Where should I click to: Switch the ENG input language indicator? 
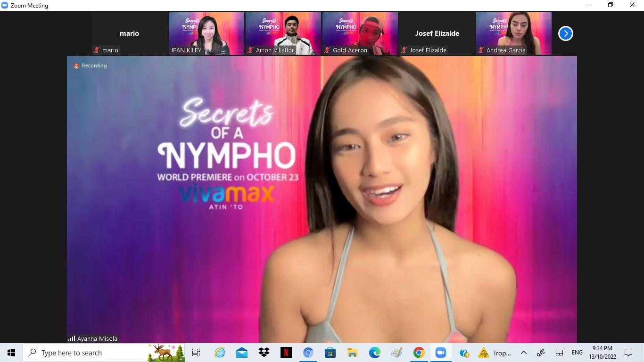577,353
